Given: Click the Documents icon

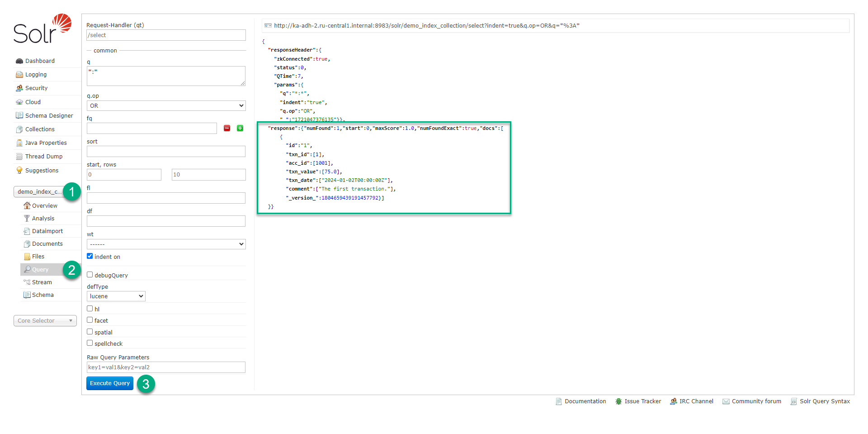Looking at the screenshot, I should click(x=27, y=244).
